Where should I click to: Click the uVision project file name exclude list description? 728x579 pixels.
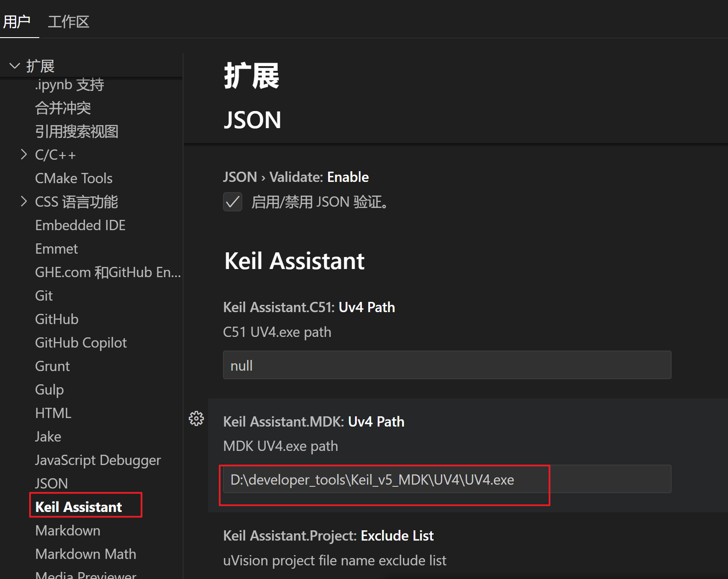tap(335, 561)
